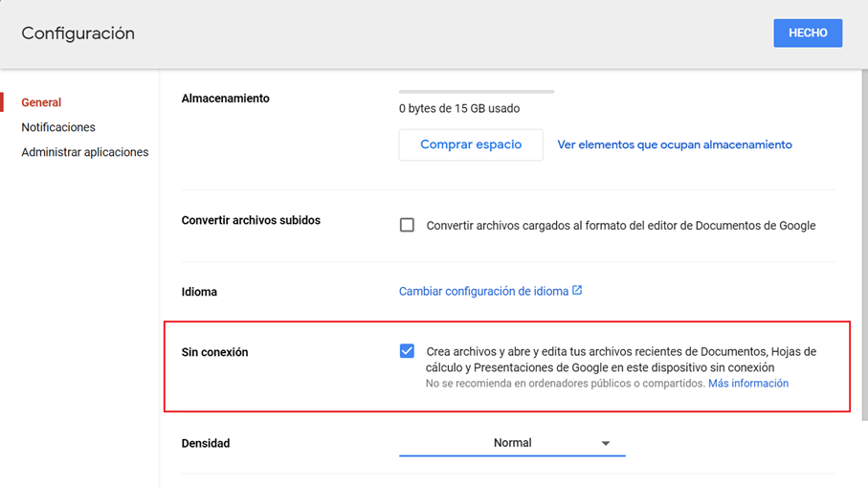Click the storage usage progress bar
This screenshot has height=487, width=868.
477,92
